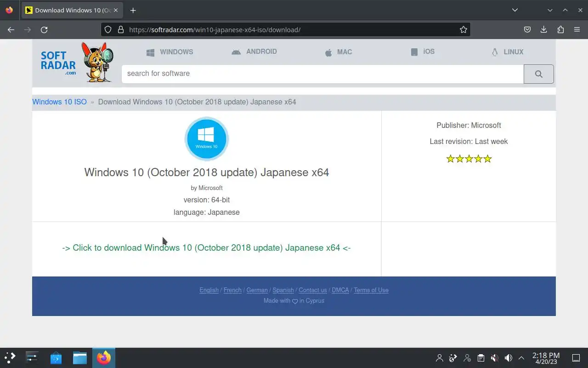Click the Last revision: Last week text
Screen dimensions: 588x368
click(469, 141)
